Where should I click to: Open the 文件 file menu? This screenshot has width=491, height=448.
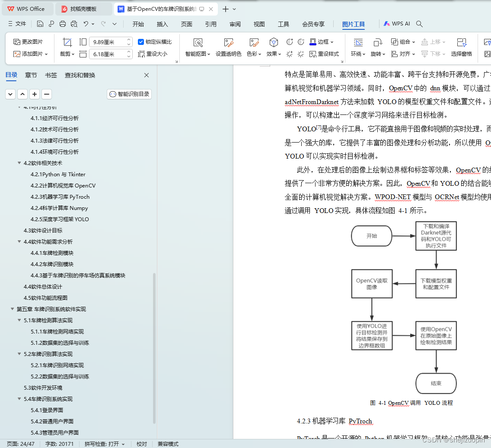click(x=17, y=24)
